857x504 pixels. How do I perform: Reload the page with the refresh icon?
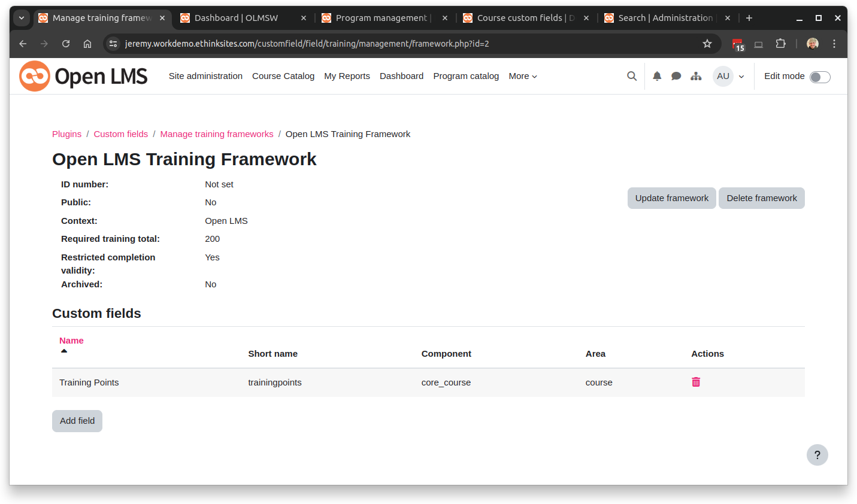point(66,44)
